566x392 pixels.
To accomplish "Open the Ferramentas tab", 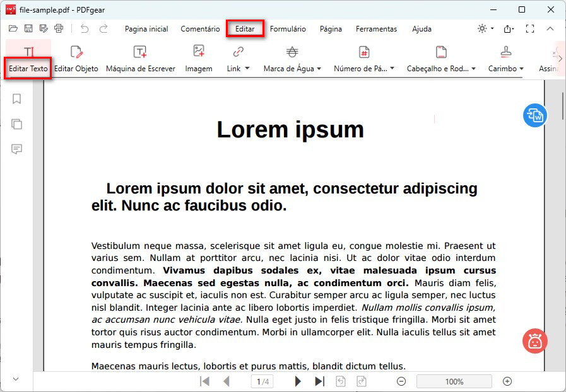I will 376,29.
